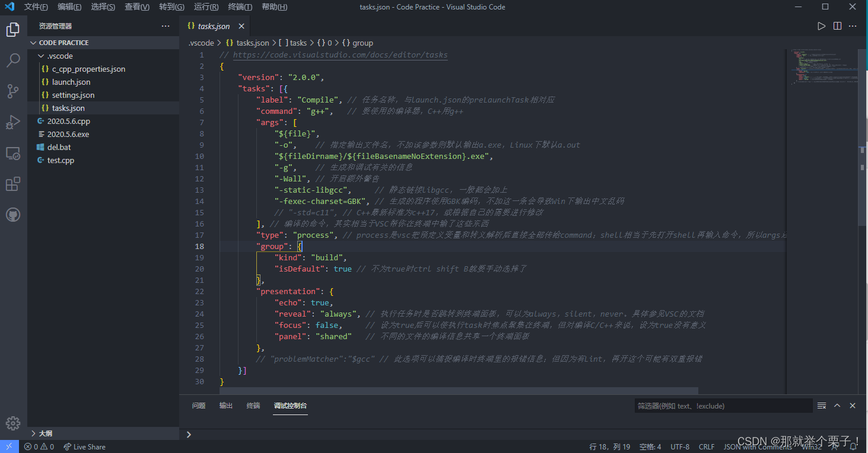Open the 转到(G) menu

tap(171, 7)
